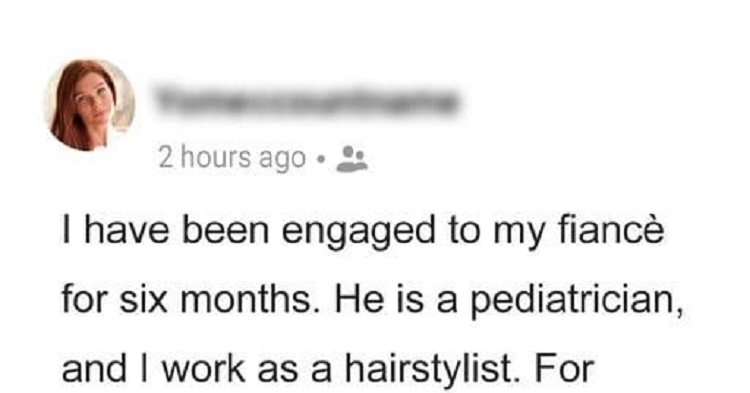
Task: Click the second post line starting 'for six'
Action: point(373,303)
